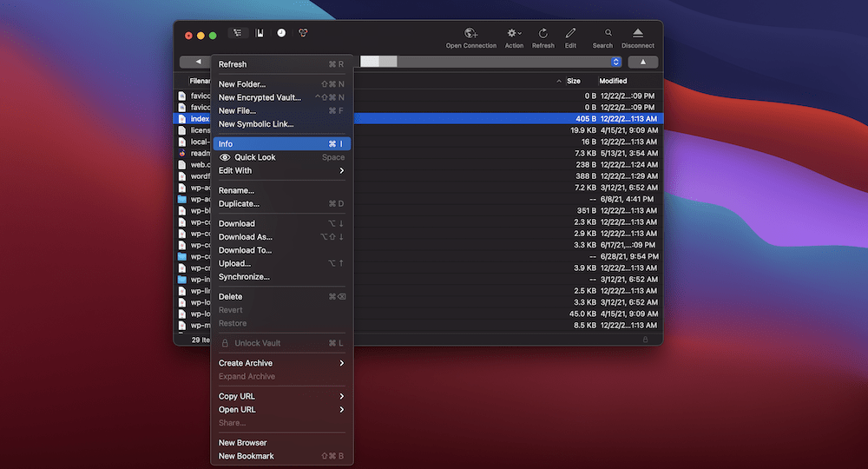The width and height of the screenshot is (868, 469).
Task: Choose Delete in context menu
Action: point(282,297)
